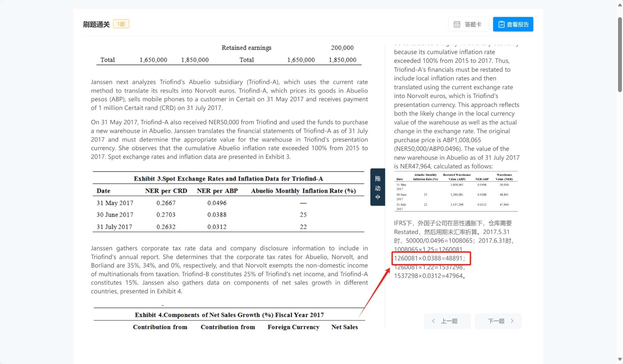Click the left-right arrows drag icon
This screenshot has height=364, width=623.
(x=378, y=197)
